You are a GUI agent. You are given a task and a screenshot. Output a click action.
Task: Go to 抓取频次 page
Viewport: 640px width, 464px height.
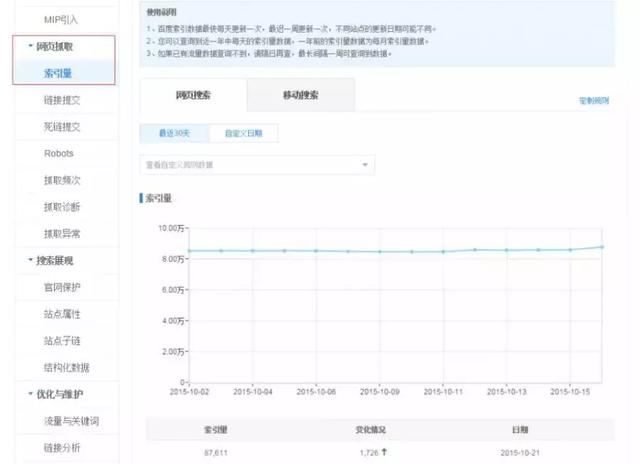(x=62, y=180)
